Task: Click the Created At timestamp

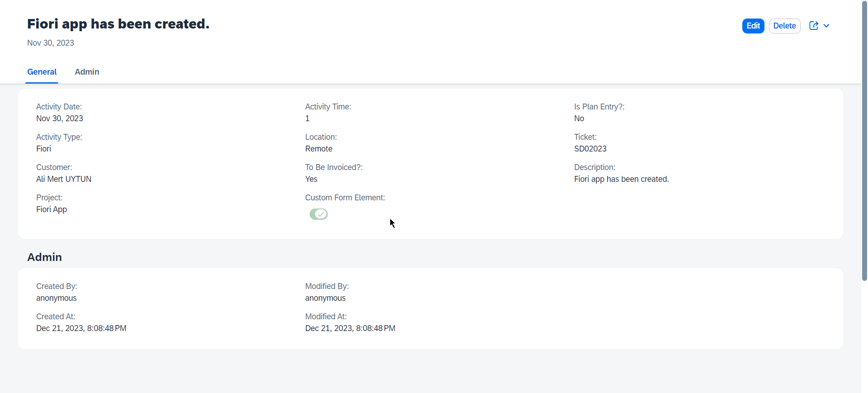Action: [81, 328]
